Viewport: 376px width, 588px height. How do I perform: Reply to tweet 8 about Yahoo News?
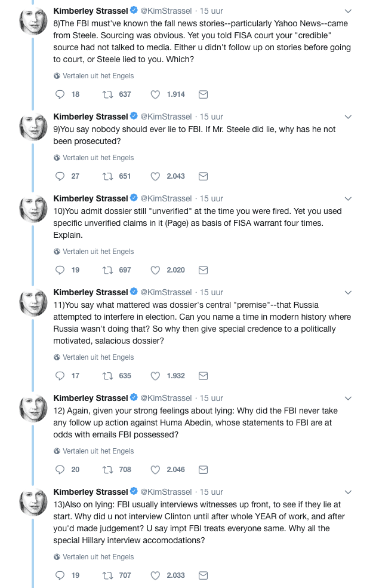tap(60, 94)
